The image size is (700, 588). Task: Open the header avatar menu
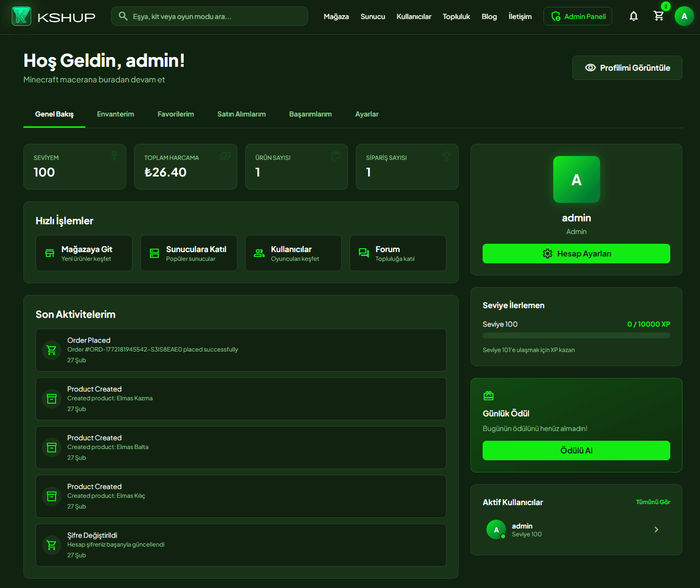coord(684,16)
